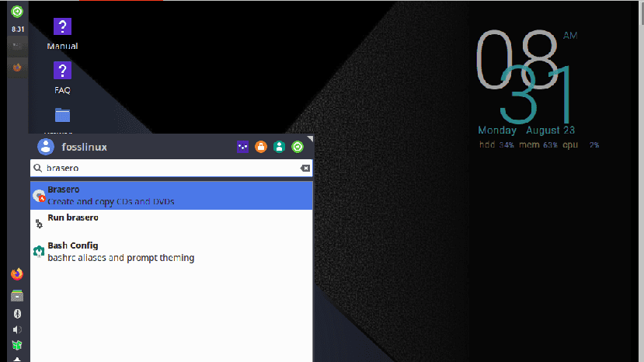Open the Manual desktop shortcut

pyautogui.click(x=62, y=33)
